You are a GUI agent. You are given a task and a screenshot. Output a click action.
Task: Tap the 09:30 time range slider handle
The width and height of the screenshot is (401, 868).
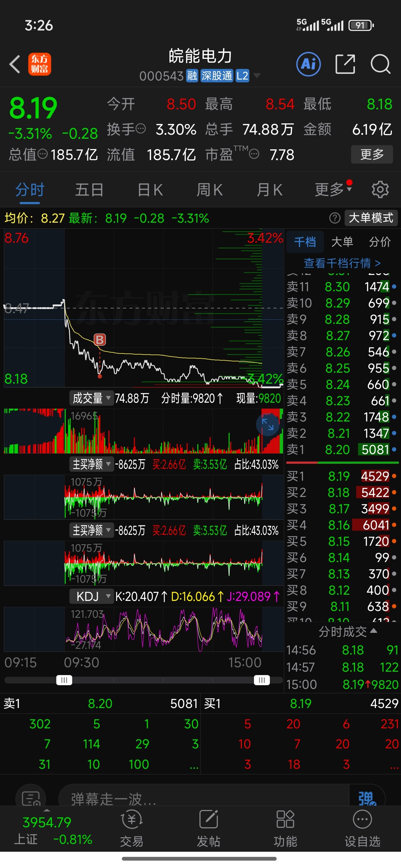click(64, 680)
